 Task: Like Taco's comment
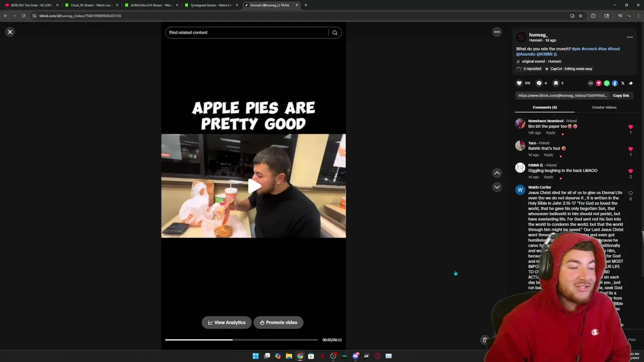(630, 149)
